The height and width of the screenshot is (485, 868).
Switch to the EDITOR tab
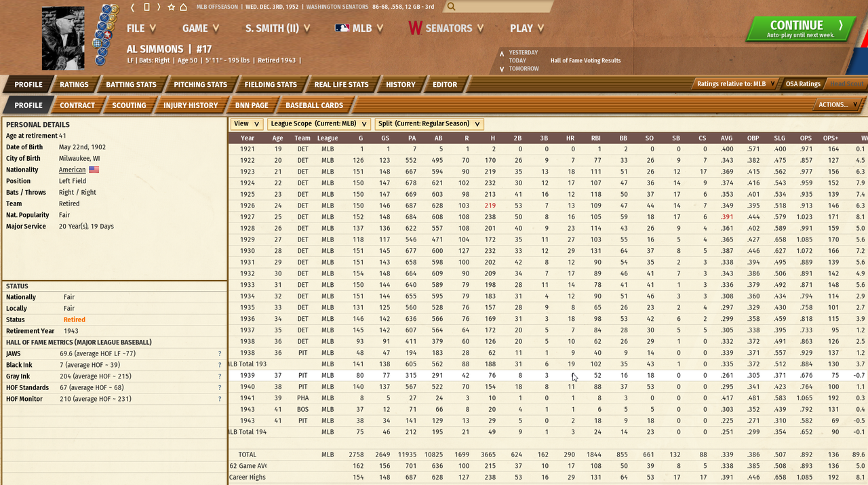click(445, 85)
